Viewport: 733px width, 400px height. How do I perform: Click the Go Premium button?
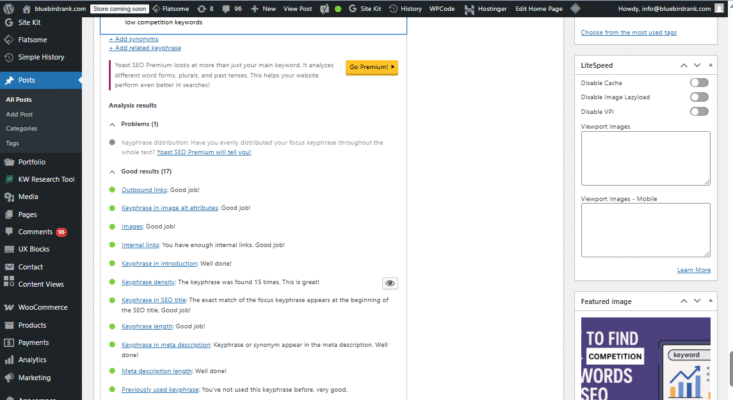pyautogui.click(x=372, y=68)
